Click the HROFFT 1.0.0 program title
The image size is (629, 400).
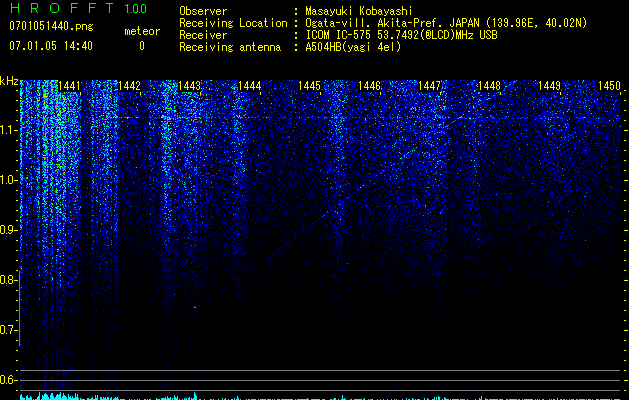click(x=79, y=8)
